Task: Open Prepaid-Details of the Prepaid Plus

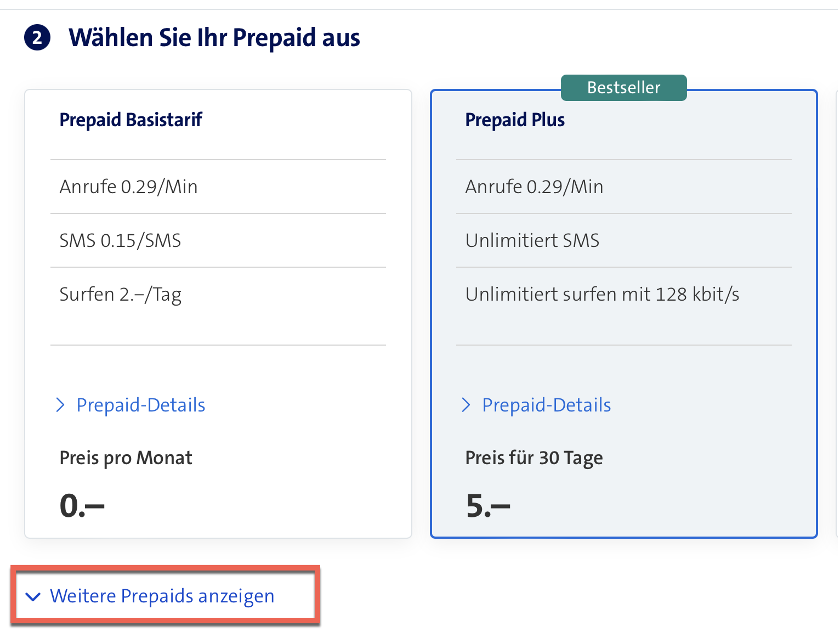Action: [546, 405]
